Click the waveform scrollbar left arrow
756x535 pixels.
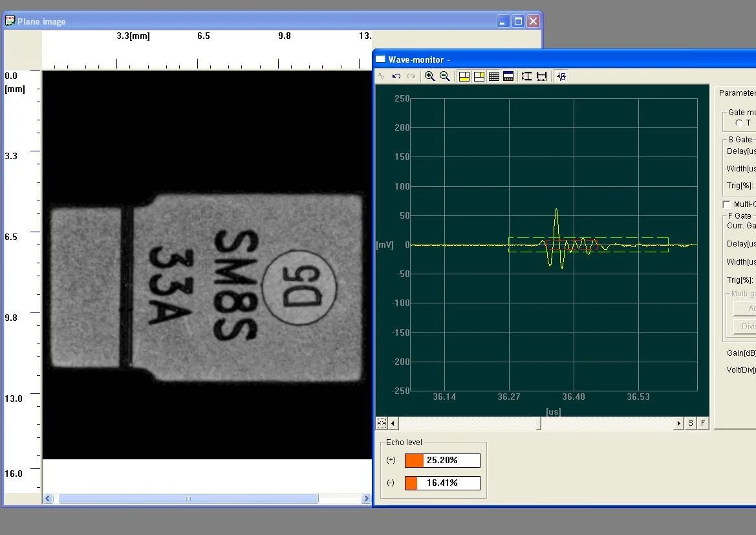(x=393, y=423)
